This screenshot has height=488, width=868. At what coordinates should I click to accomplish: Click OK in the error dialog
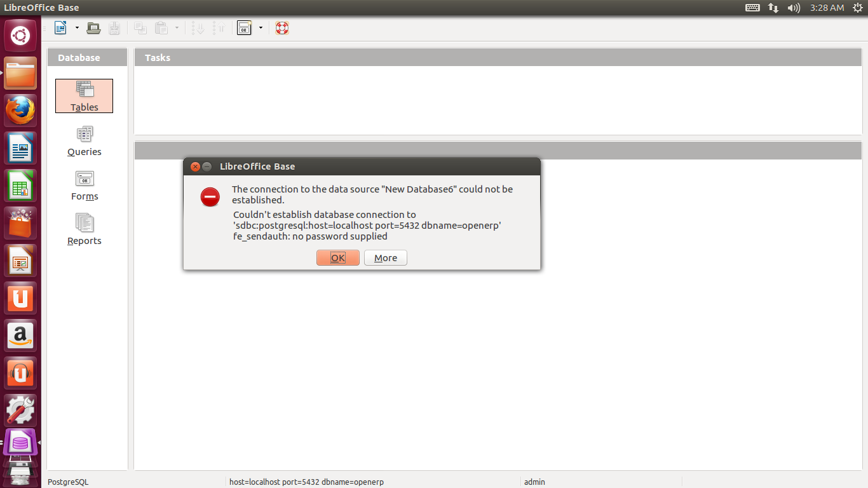[338, 257]
